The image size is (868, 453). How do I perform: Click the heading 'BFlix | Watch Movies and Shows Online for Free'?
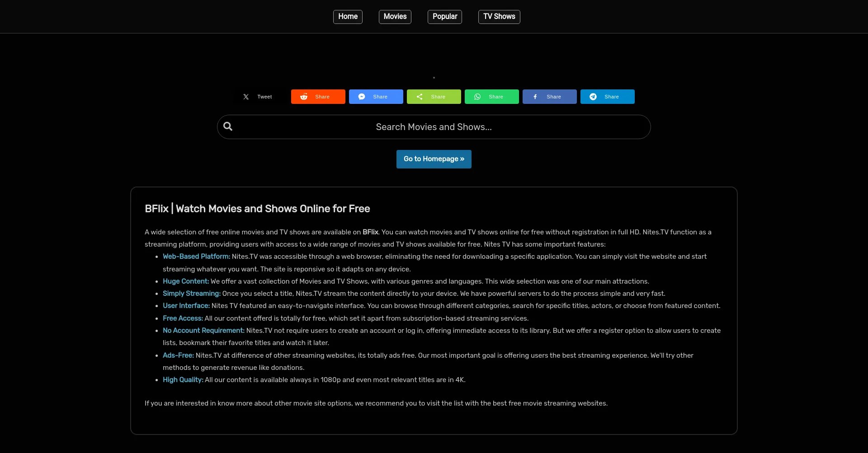(257, 209)
